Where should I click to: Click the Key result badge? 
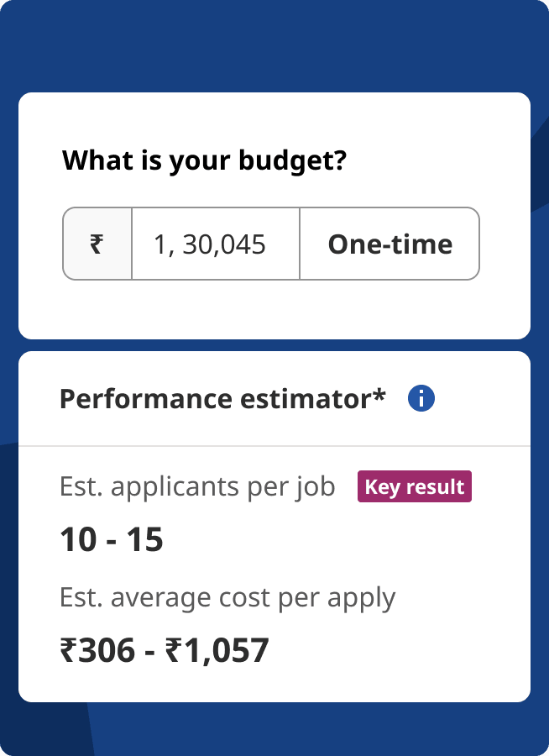[x=415, y=487]
